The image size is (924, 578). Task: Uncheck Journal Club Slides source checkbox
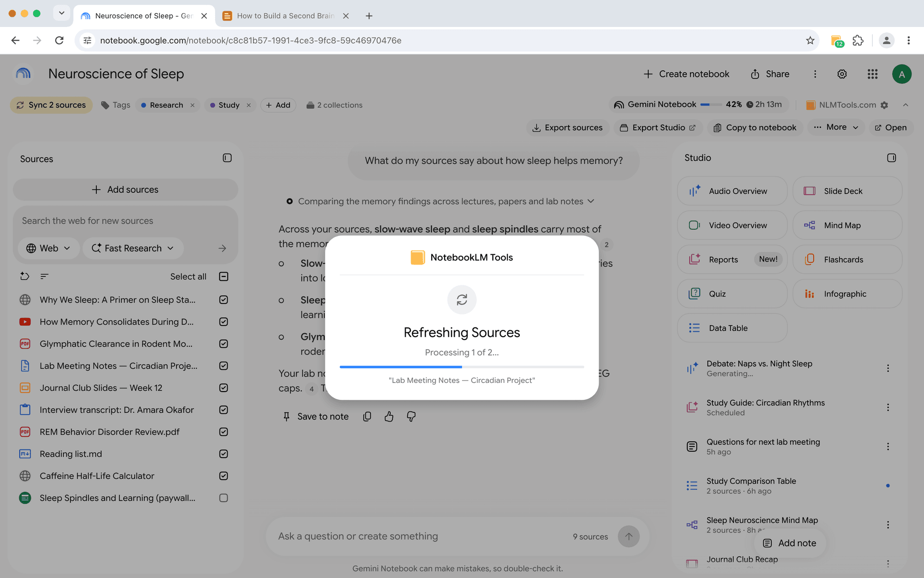pyautogui.click(x=223, y=388)
